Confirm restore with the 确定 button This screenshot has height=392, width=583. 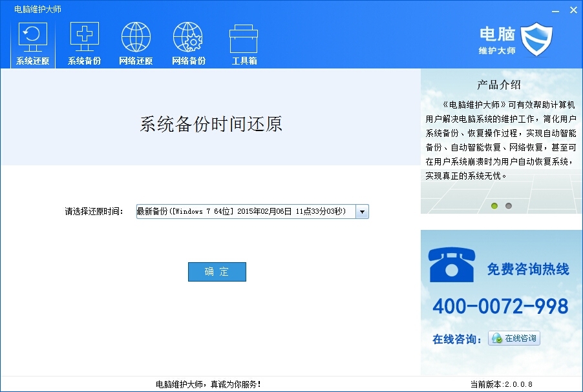[217, 272]
